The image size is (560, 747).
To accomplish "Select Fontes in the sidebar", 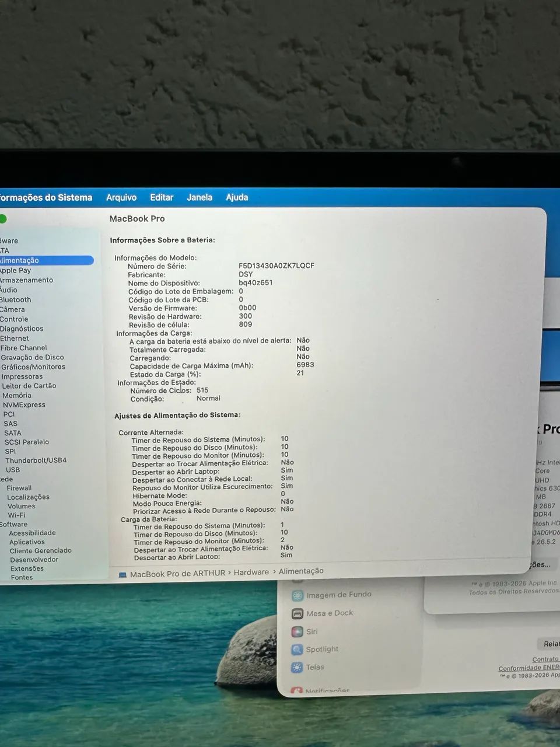I will click(22, 577).
